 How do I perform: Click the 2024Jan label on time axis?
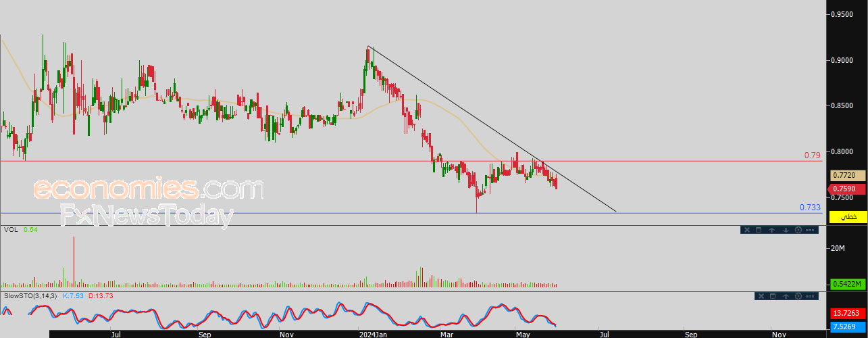(x=373, y=334)
